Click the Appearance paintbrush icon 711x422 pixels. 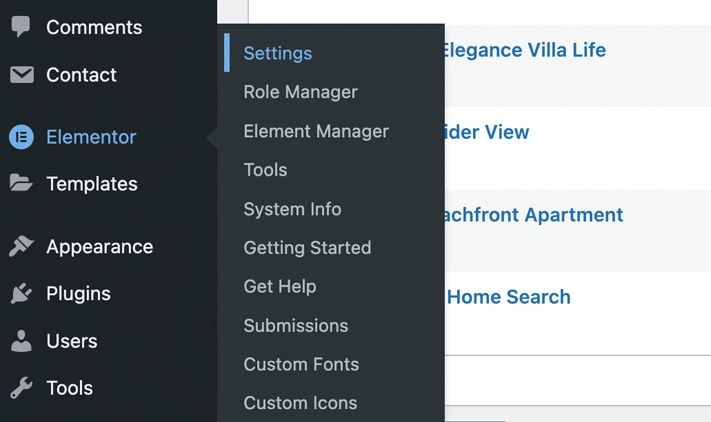coord(21,246)
